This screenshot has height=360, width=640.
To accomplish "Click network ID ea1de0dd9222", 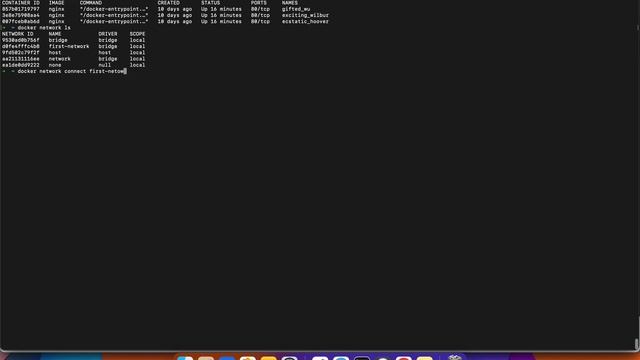I will (x=21, y=65).
